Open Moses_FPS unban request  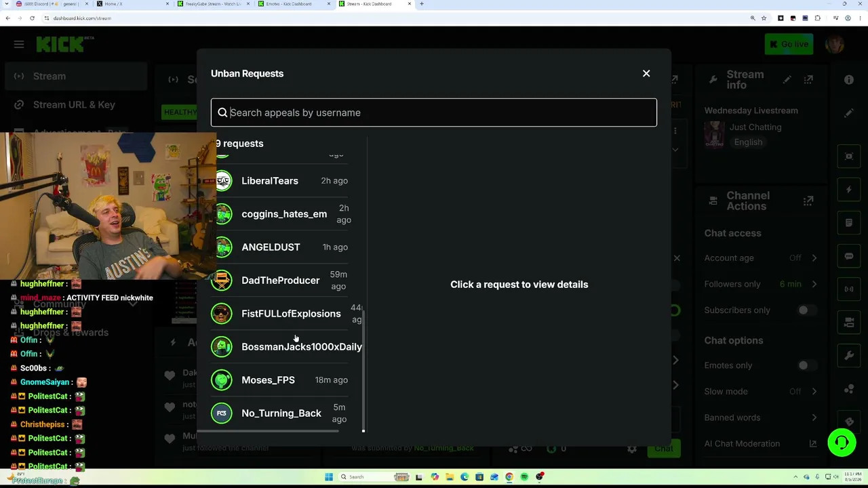point(279,380)
